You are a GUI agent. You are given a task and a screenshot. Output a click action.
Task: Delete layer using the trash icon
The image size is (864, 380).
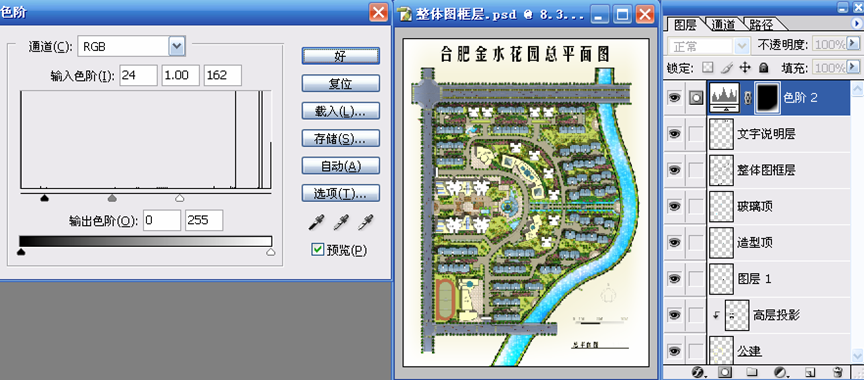(x=838, y=373)
